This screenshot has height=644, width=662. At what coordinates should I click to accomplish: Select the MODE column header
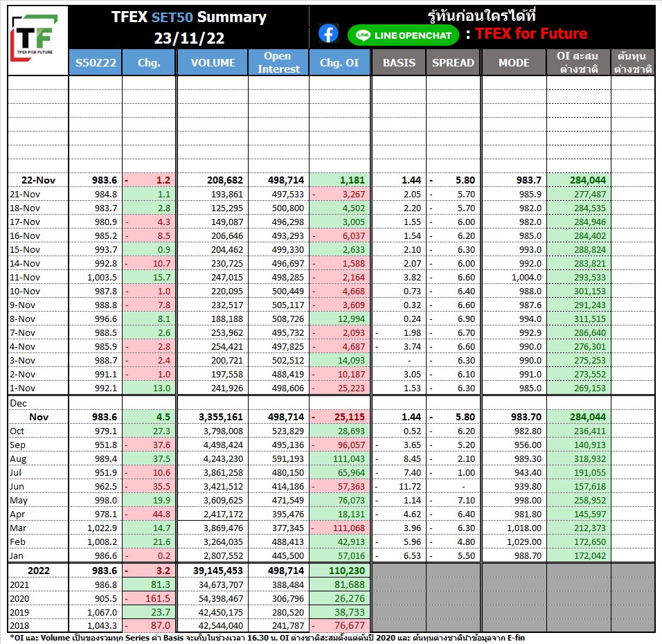point(514,62)
